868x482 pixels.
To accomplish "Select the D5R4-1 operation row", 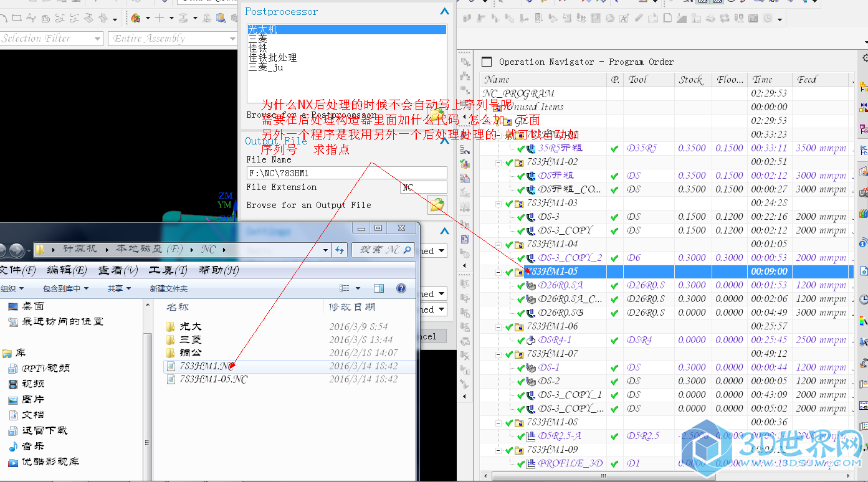I will pyautogui.click(x=667, y=340).
